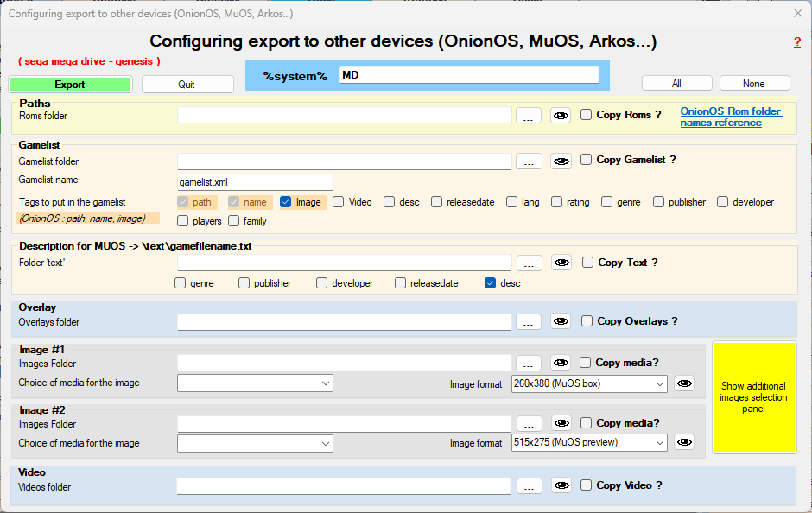This screenshot has width=812, height=513.
Task: Click the eye icon beside Roms folder
Action: click(x=561, y=116)
